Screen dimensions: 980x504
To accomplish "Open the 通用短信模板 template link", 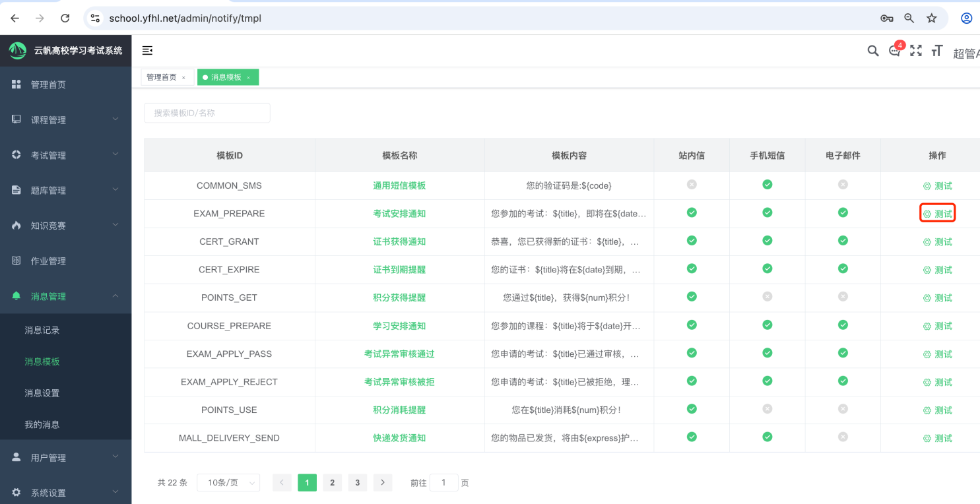I will click(x=399, y=185).
